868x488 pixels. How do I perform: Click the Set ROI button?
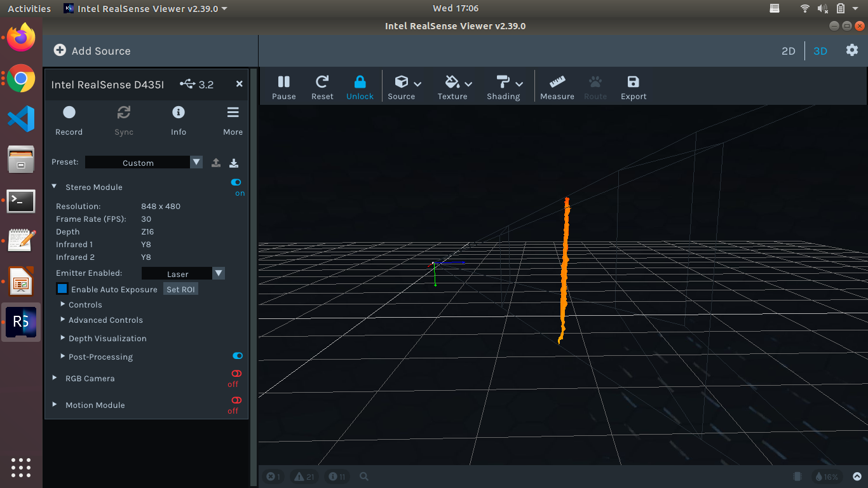click(x=180, y=288)
